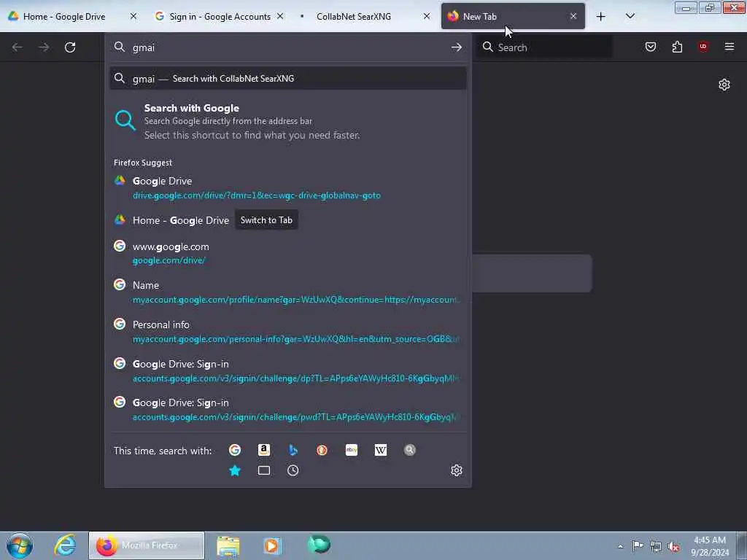Close the Sign in - Google Accounts tab
747x560 pixels.
tap(280, 16)
